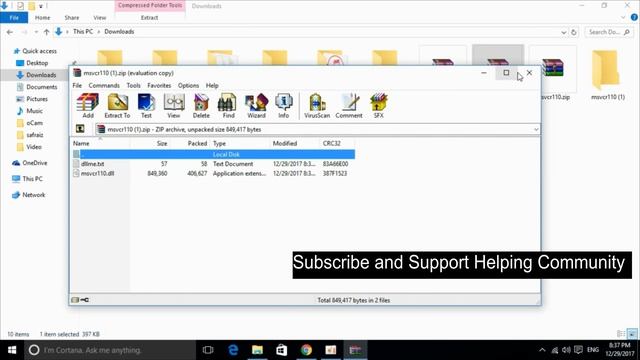This screenshot has height=360, width=640.
Task: Click the Find binoculars icon
Action: [228, 106]
